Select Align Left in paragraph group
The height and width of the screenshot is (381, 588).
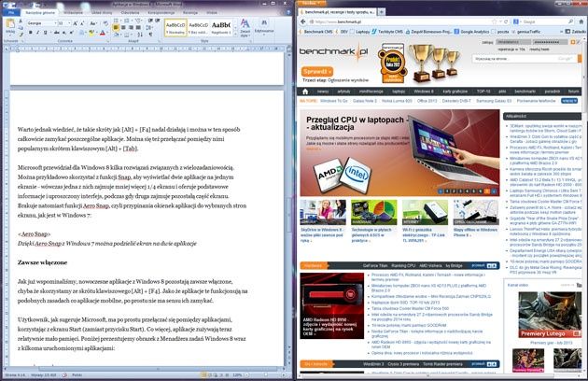[x=116, y=27]
